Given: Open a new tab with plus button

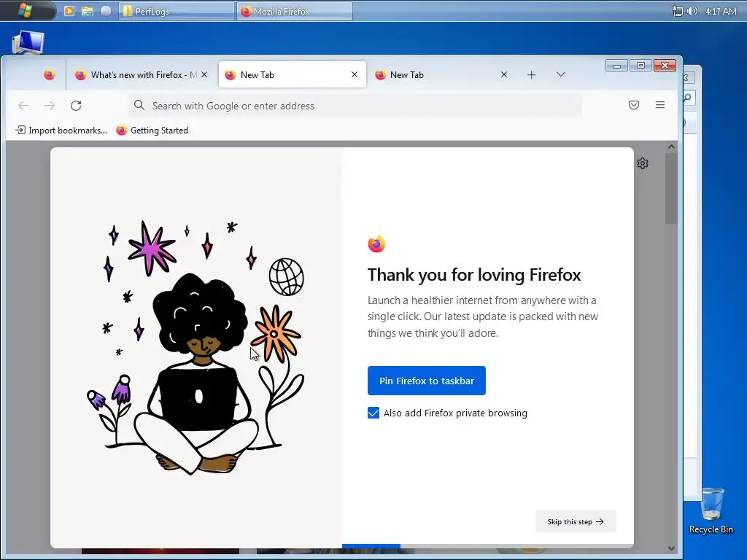Looking at the screenshot, I should coord(532,75).
